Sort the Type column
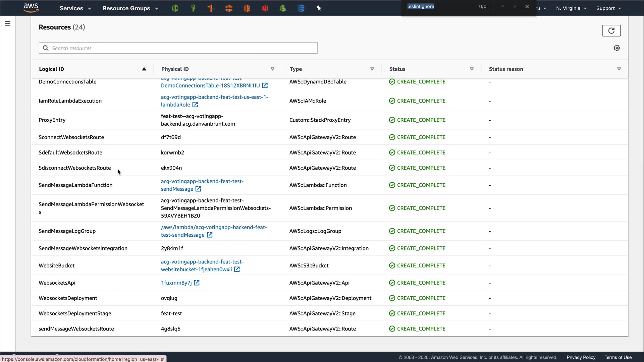The height and width of the screenshot is (362, 644). 372,69
